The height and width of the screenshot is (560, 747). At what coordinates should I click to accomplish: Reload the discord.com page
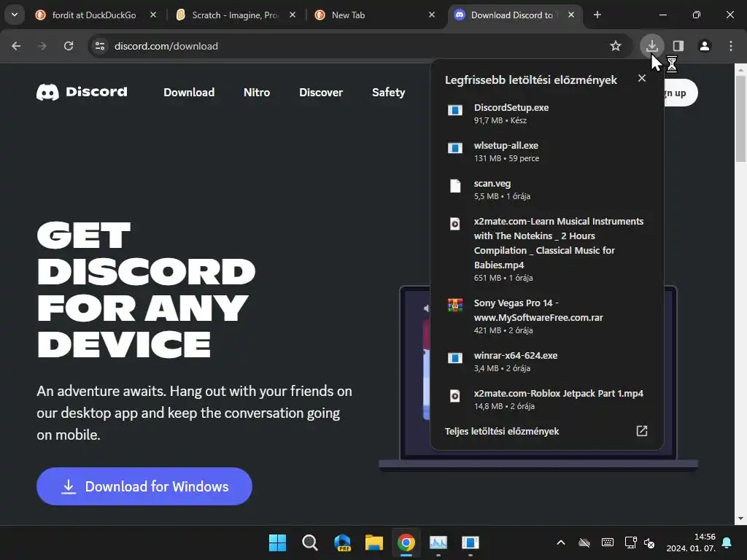coord(69,46)
